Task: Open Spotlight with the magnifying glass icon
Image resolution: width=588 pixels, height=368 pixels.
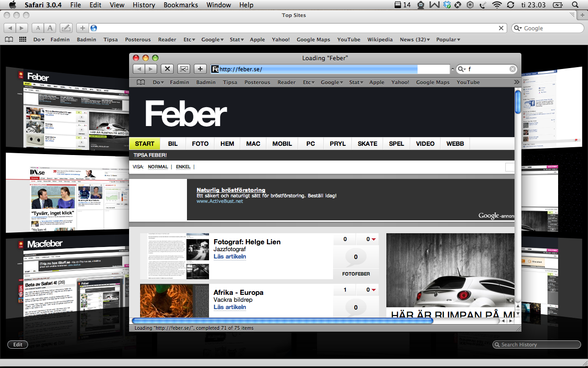Action: pos(574,5)
